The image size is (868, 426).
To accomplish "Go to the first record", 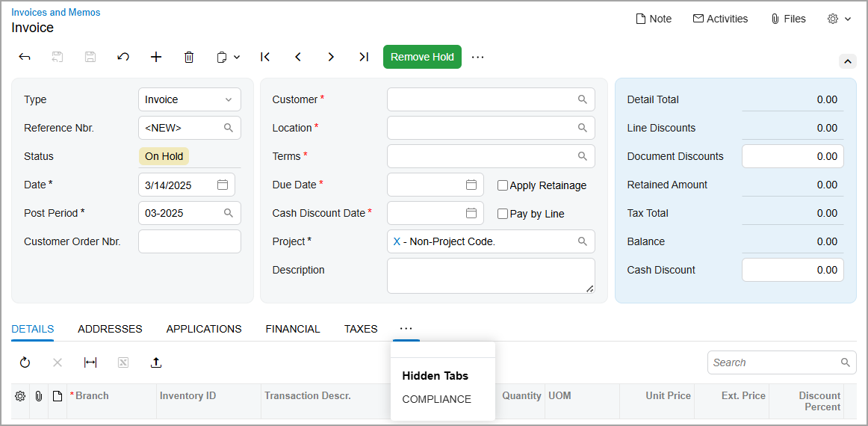I will click(x=265, y=57).
